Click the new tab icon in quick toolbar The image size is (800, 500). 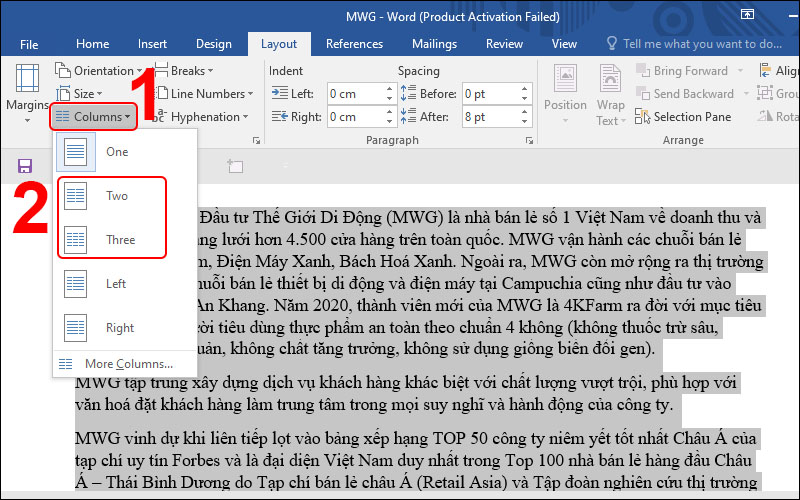[x=235, y=165]
